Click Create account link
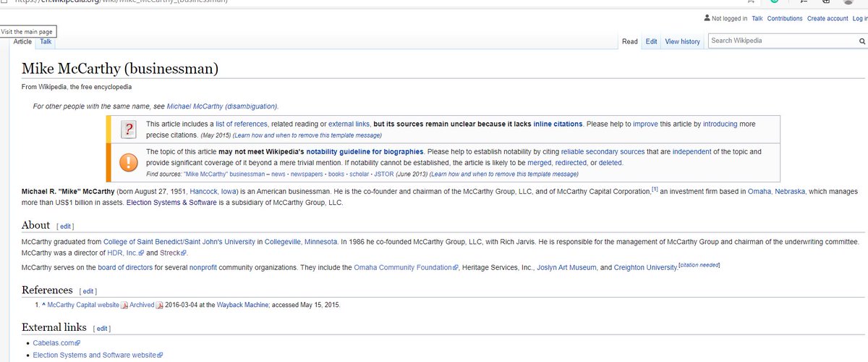The width and height of the screenshot is (868, 362). [x=827, y=19]
